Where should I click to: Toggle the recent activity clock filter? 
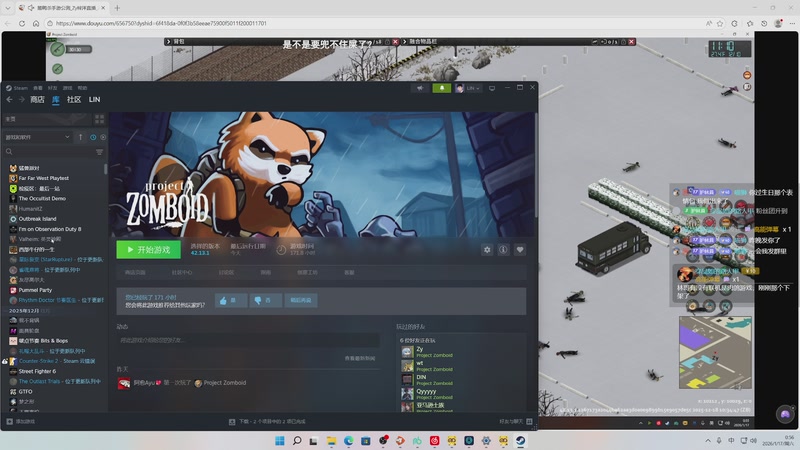pos(93,137)
